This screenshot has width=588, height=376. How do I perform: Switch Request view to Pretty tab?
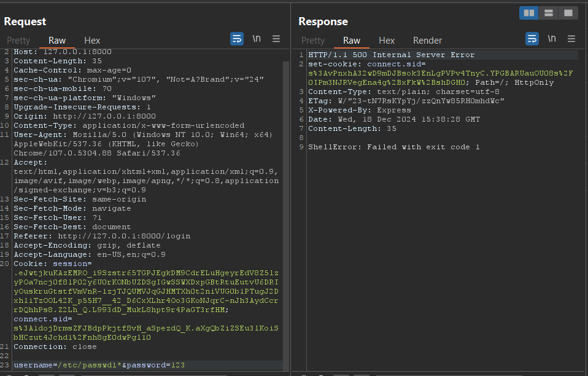click(18, 41)
